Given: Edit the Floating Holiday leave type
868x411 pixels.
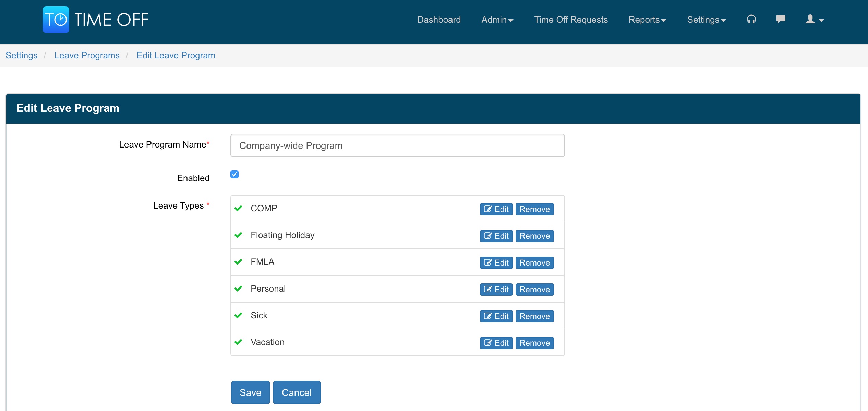Looking at the screenshot, I should pyautogui.click(x=496, y=236).
